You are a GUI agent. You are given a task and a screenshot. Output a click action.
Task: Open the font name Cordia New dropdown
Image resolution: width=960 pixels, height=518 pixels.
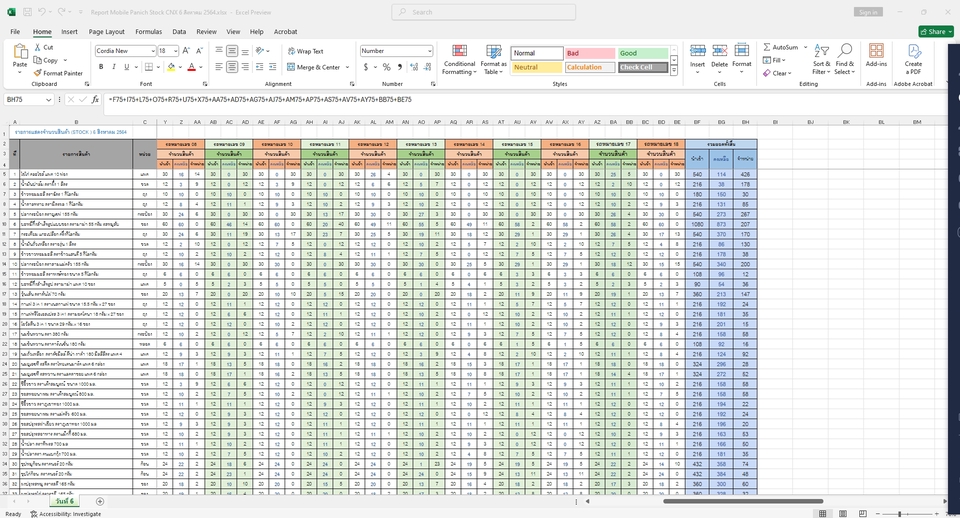point(152,51)
